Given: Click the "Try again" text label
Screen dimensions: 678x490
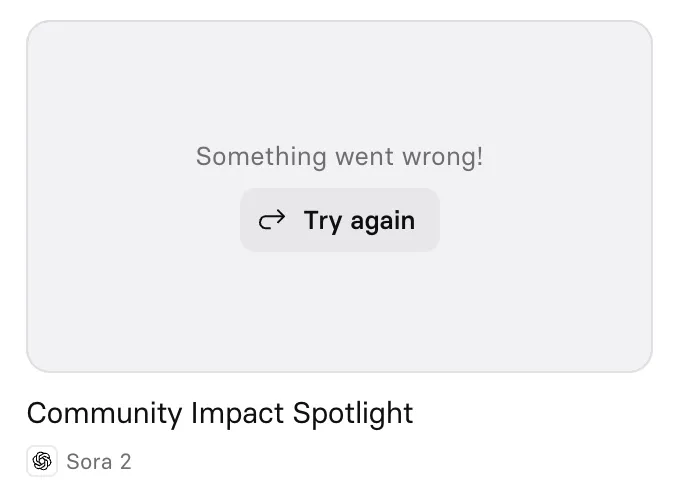Looking at the screenshot, I should coord(359,220).
